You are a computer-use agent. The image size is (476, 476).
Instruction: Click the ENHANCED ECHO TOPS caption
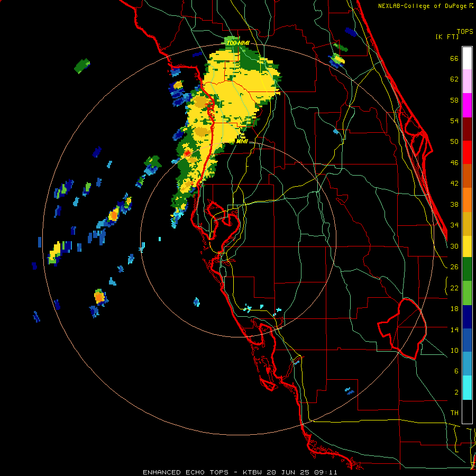click(186, 472)
